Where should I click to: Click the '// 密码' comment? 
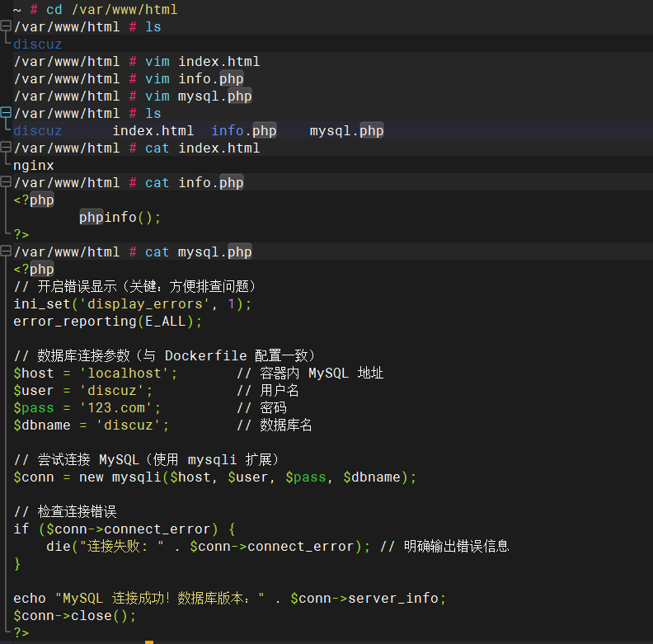pyautogui.click(x=261, y=407)
